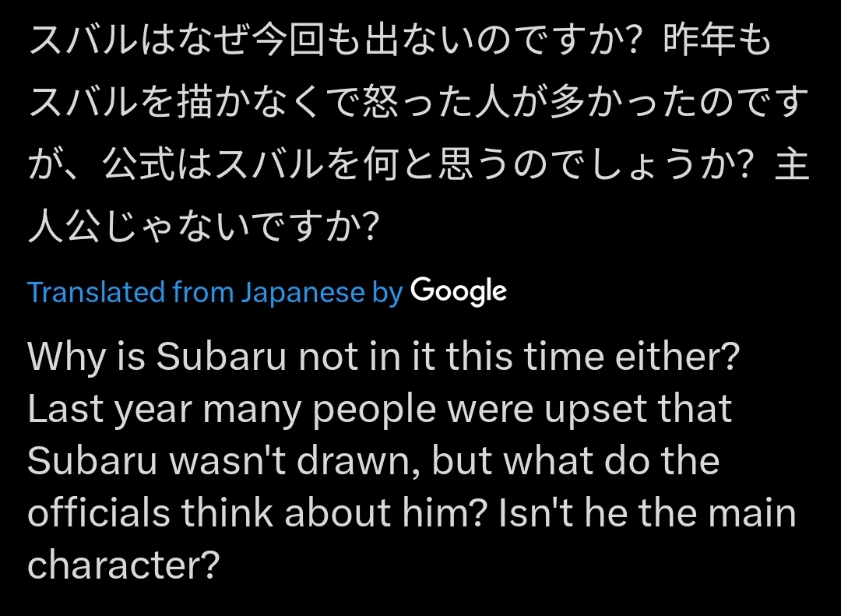841x616 pixels.
Task: Tap the line "Last year many people were upset"
Action: coord(380,408)
